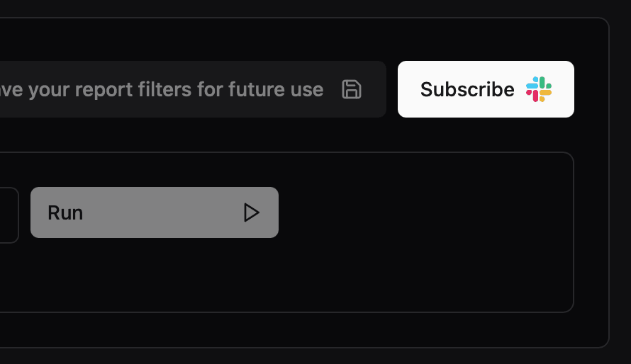Click the floppy disk save icon

(x=352, y=89)
